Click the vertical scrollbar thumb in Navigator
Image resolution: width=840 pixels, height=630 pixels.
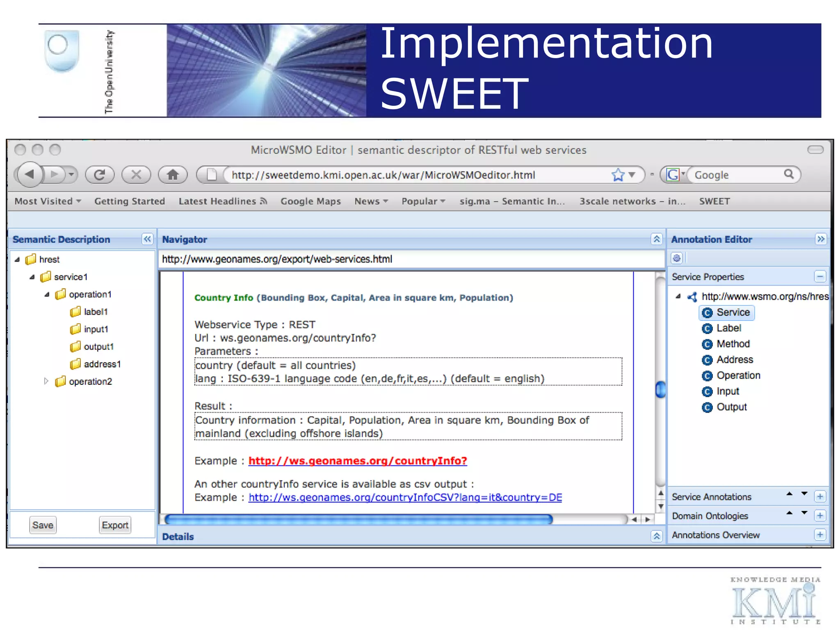(660, 390)
